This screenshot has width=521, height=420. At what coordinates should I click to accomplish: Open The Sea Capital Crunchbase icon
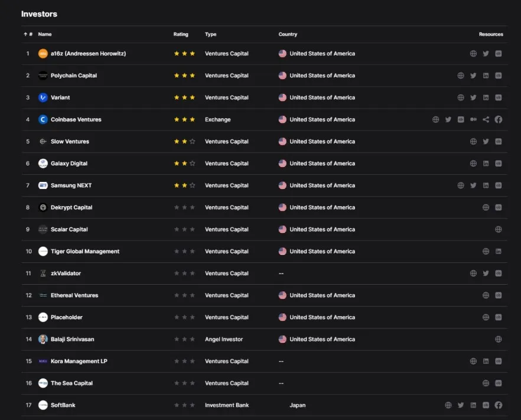tap(499, 383)
